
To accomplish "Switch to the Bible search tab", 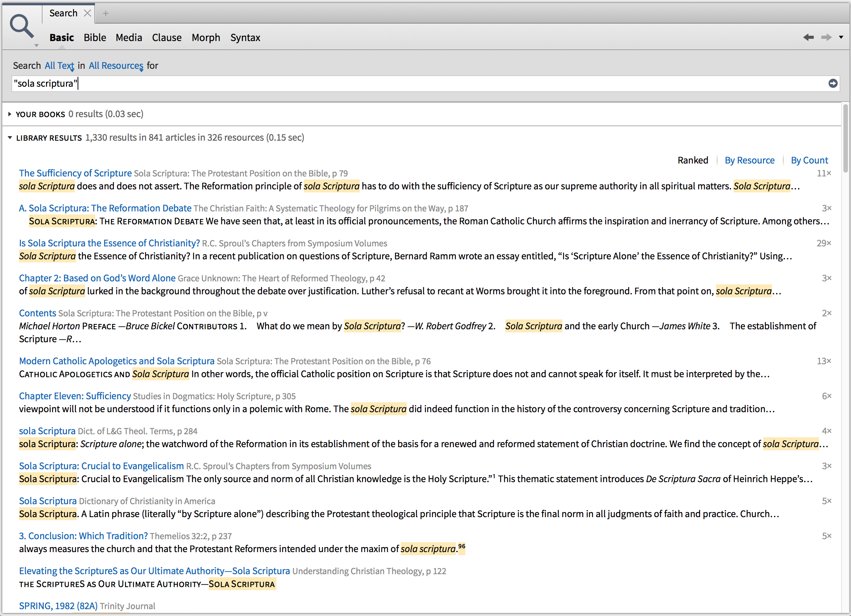I will 95,38.
